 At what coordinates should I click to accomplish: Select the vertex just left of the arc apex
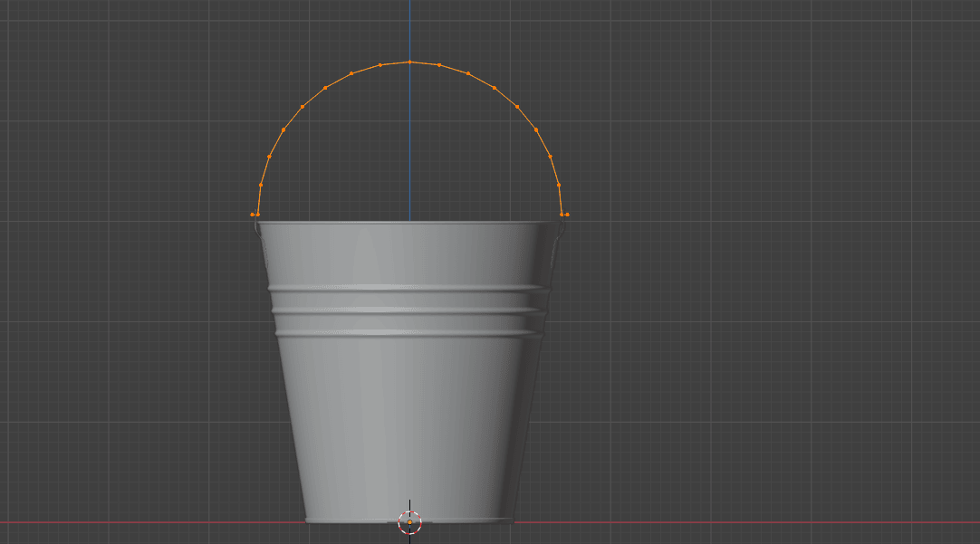[380, 65]
